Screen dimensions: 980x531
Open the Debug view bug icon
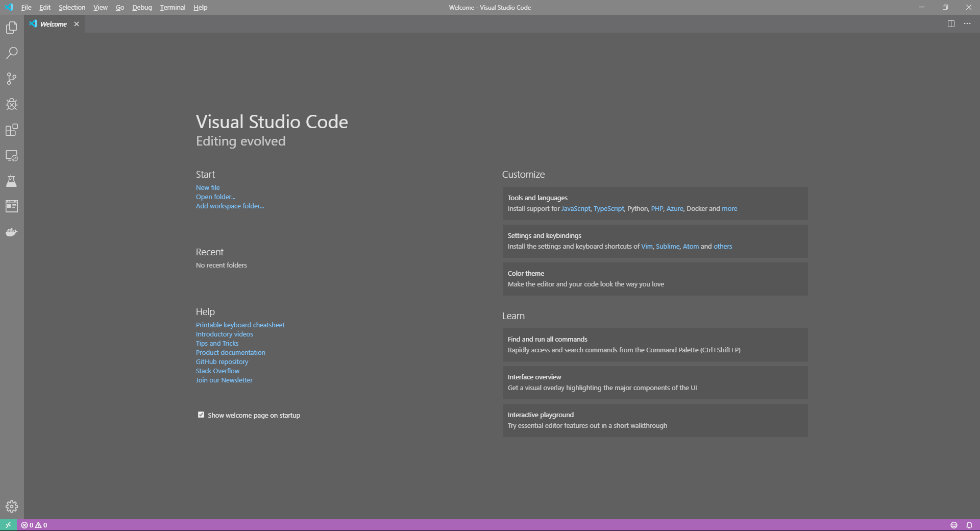12,104
